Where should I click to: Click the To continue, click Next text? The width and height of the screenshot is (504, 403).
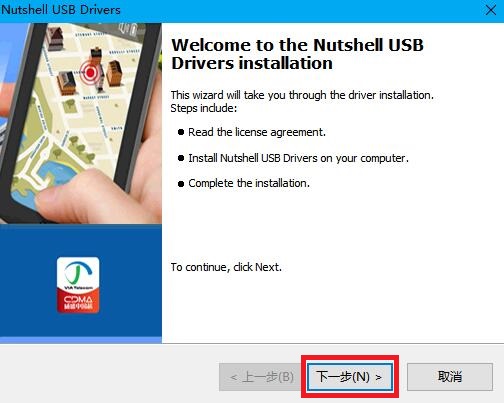[x=226, y=267]
